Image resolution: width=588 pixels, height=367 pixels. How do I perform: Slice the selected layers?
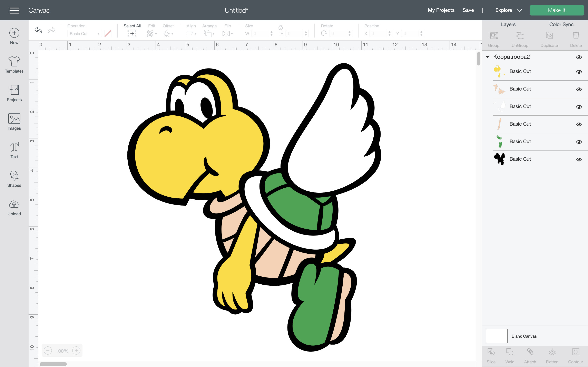[491, 355]
